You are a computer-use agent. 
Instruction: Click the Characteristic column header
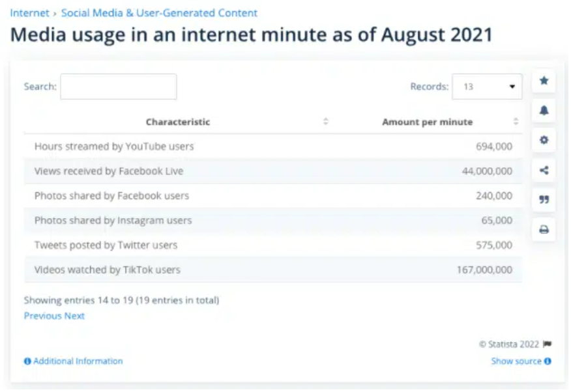point(178,122)
